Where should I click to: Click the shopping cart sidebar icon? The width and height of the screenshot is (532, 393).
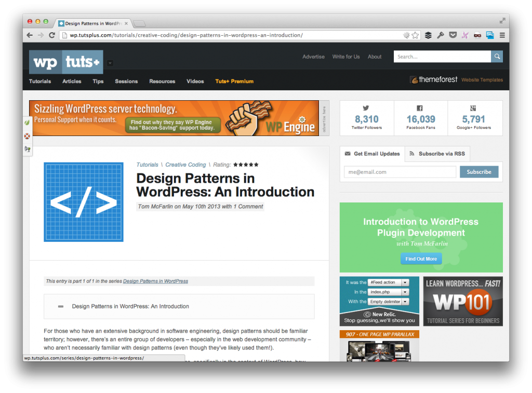27,149
